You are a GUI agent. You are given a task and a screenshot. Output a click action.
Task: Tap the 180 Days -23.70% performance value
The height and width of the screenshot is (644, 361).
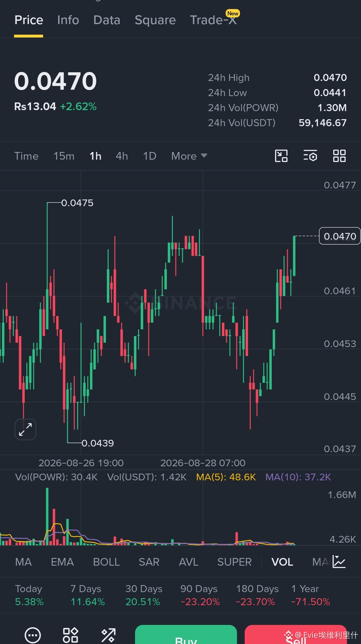point(255,602)
